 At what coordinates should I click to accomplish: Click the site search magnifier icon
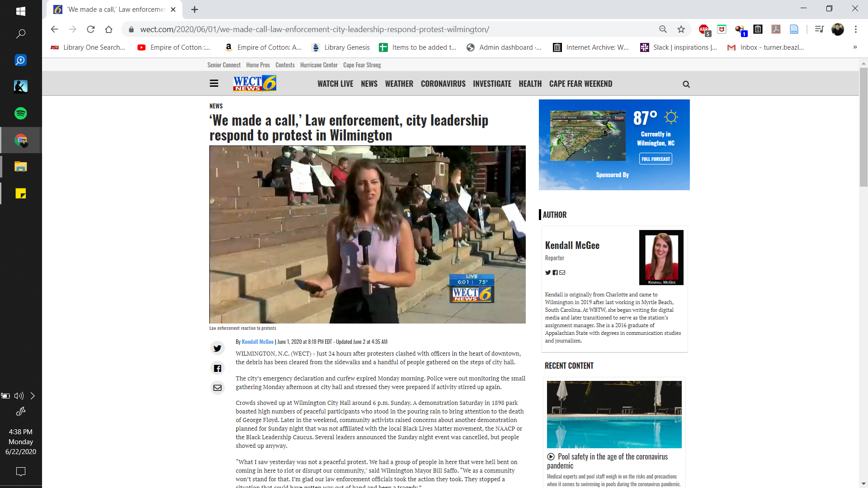click(x=686, y=84)
